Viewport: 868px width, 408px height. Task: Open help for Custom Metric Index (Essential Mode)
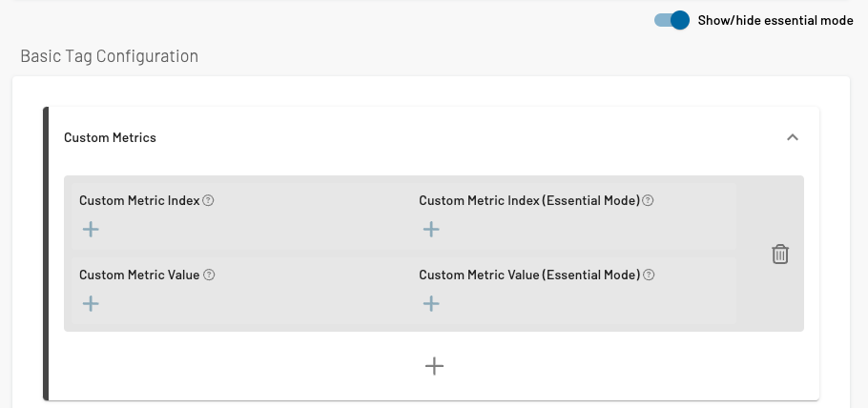pyautogui.click(x=648, y=201)
